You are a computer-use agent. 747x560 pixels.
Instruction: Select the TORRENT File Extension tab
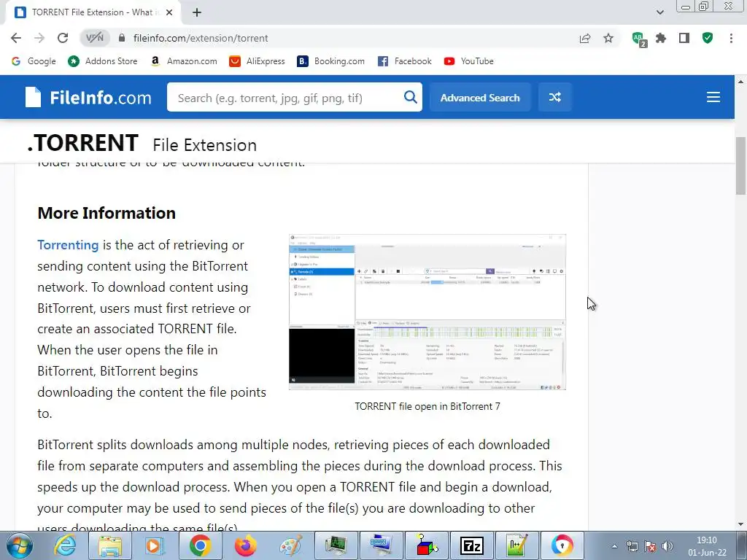coord(93,12)
